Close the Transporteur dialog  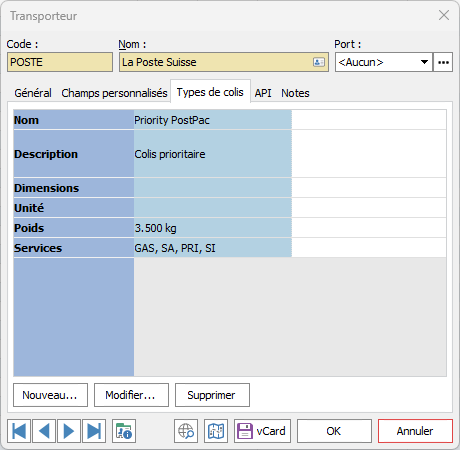point(444,15)
